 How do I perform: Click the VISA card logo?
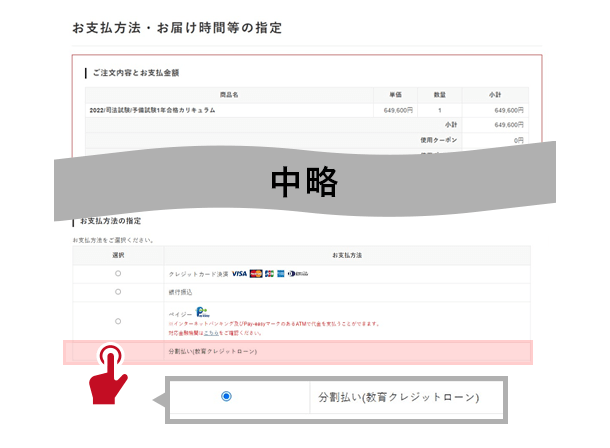pos(239,273)
